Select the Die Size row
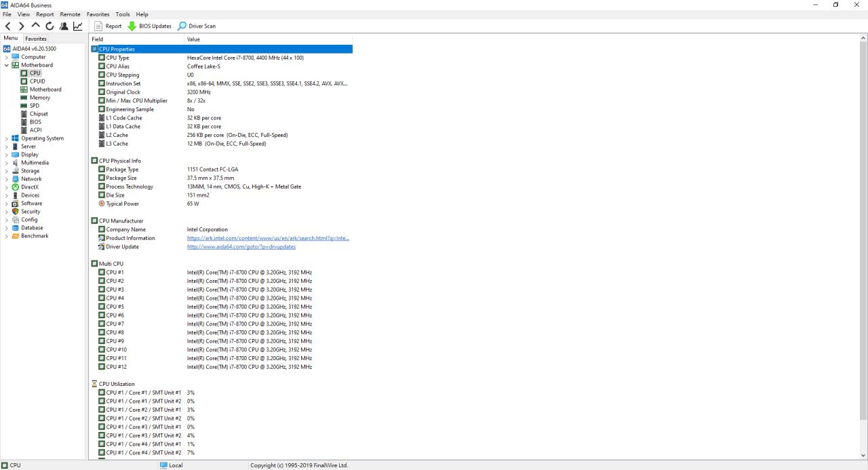 point(221,195)
